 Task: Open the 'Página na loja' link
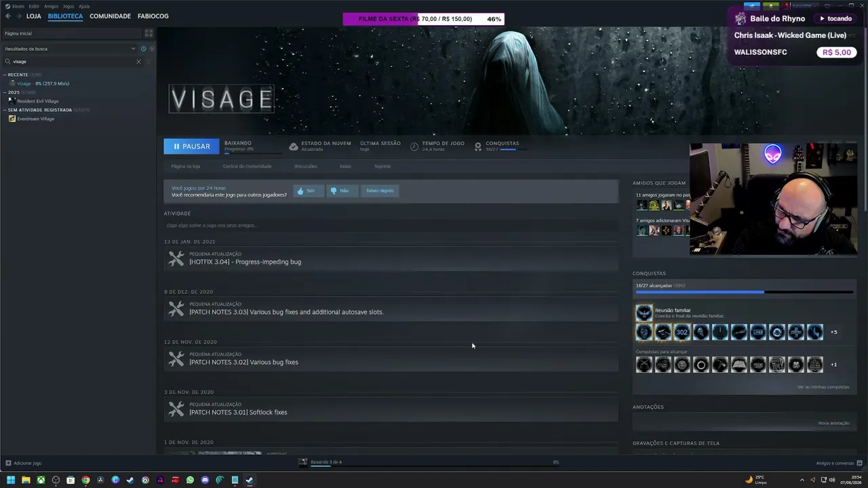[186, 166]
